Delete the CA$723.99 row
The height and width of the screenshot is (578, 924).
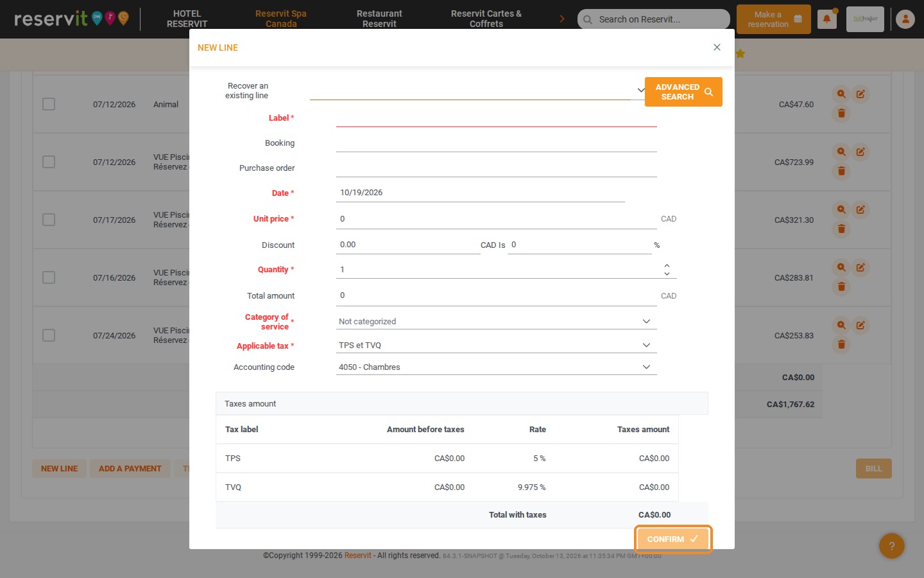pyautogui.click(x=841, y=171)
